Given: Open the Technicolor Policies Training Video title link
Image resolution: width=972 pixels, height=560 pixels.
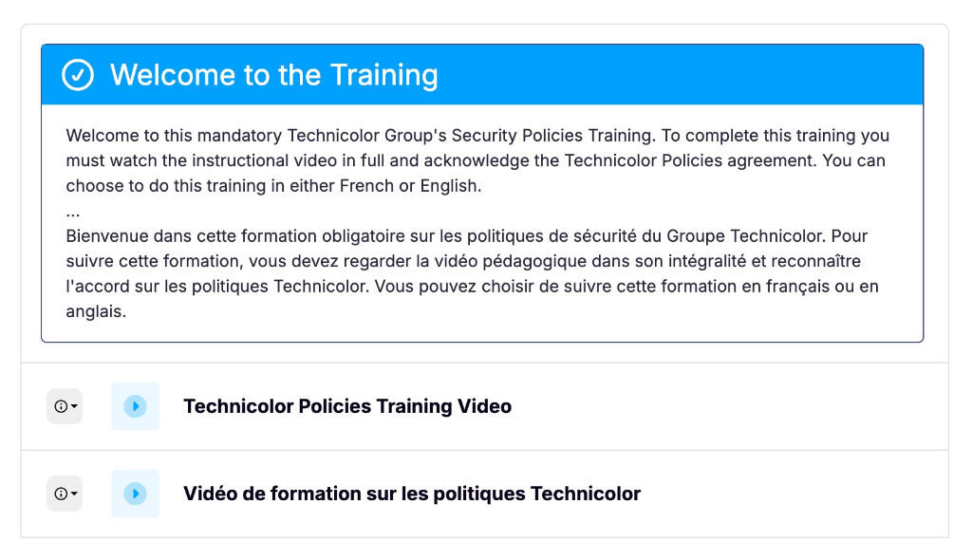Looking at the screenshot, I should pos(347,406).
